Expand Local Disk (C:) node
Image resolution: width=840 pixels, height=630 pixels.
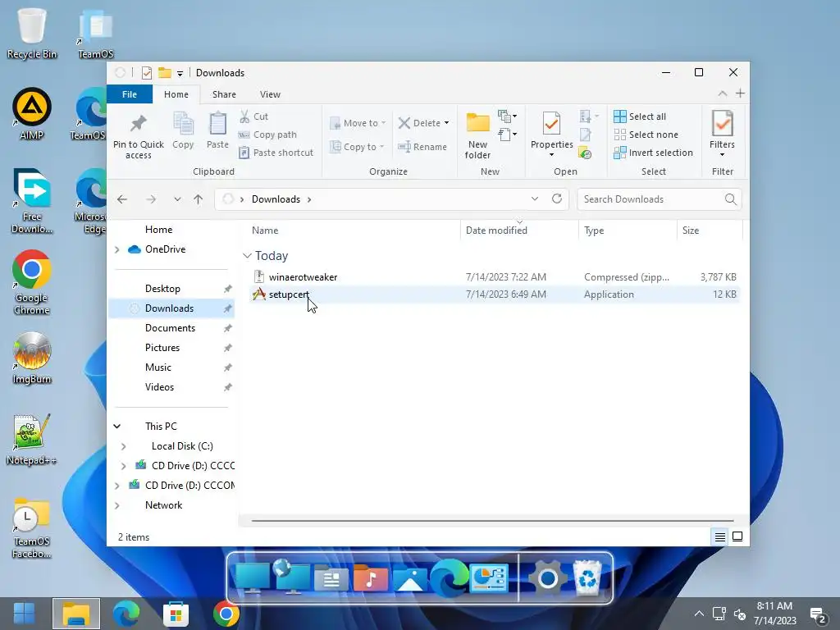123,446
